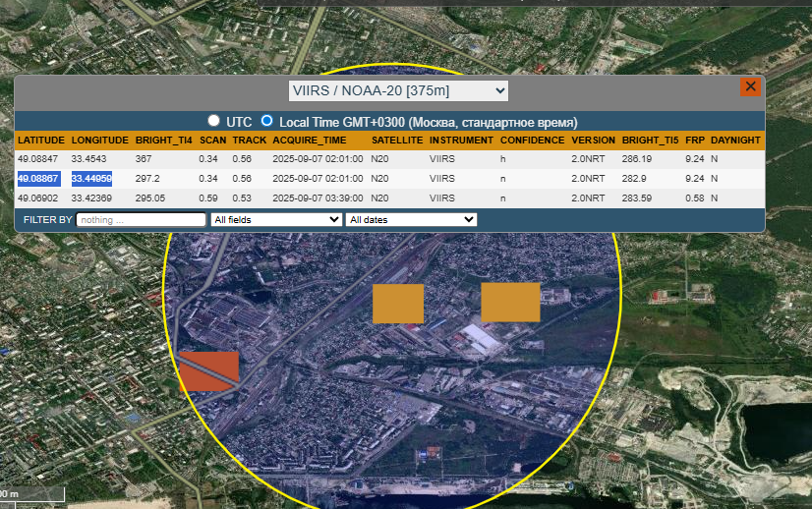Screen dimensions: 812x509
Task: Sort by FRP column header
Action: (x=695, y=141)
